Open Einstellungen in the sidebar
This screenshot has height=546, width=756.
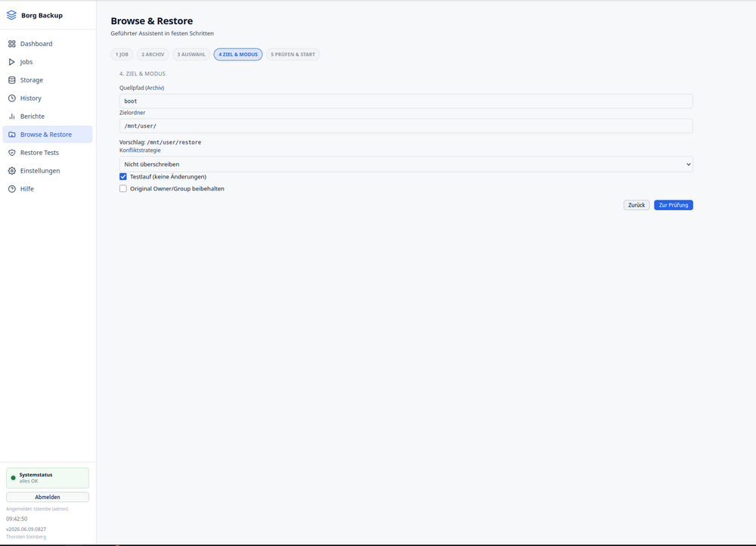point(47,171)
